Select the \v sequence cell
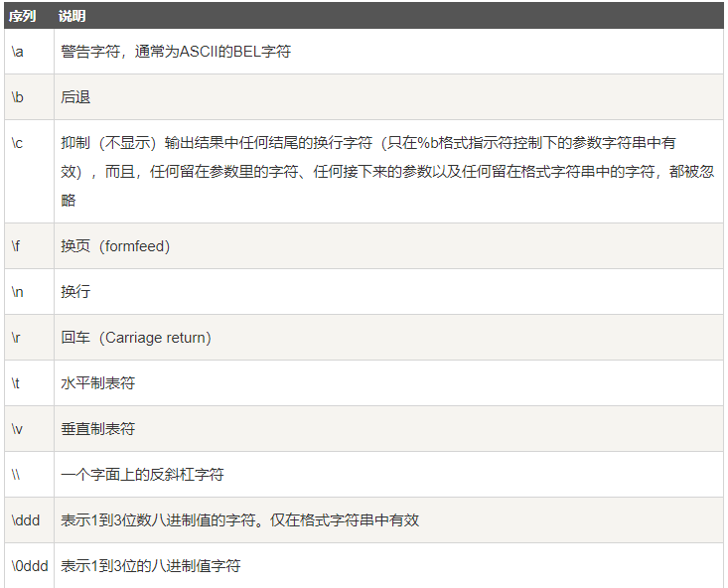Viewport: 728px width, 588px height. 29,428
